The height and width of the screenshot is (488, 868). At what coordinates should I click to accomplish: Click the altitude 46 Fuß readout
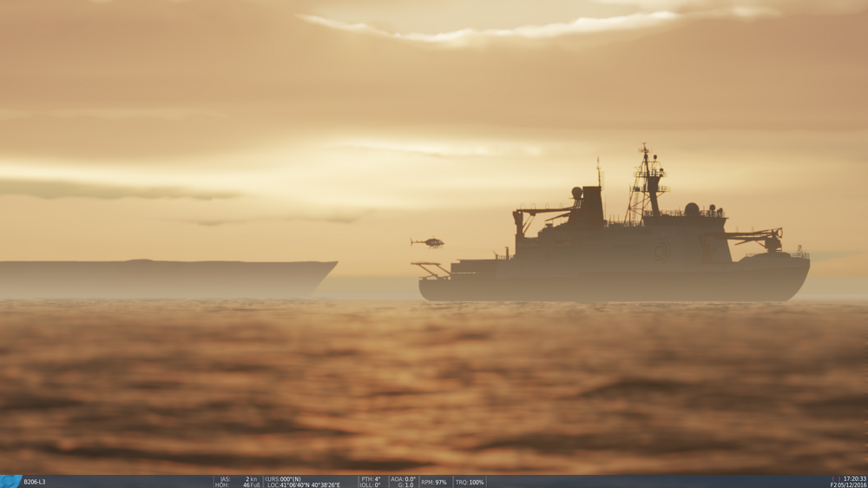click(x=238, y=485)
